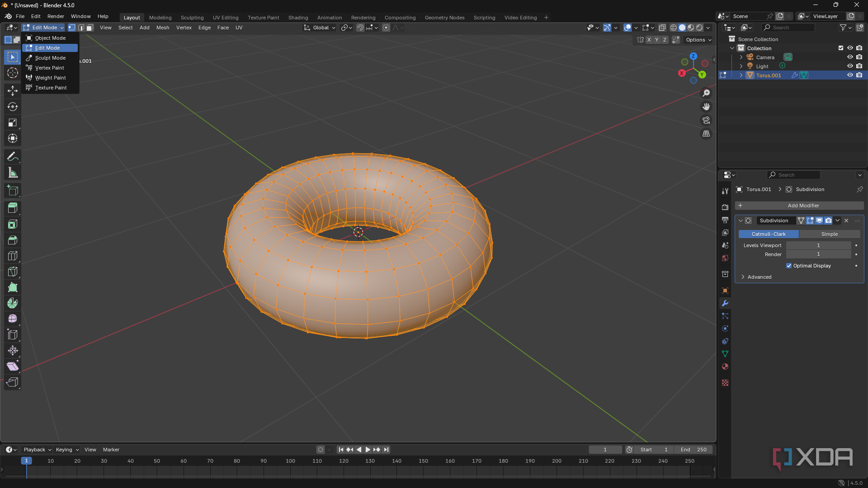Play the animation forward

tap(368, 450)
